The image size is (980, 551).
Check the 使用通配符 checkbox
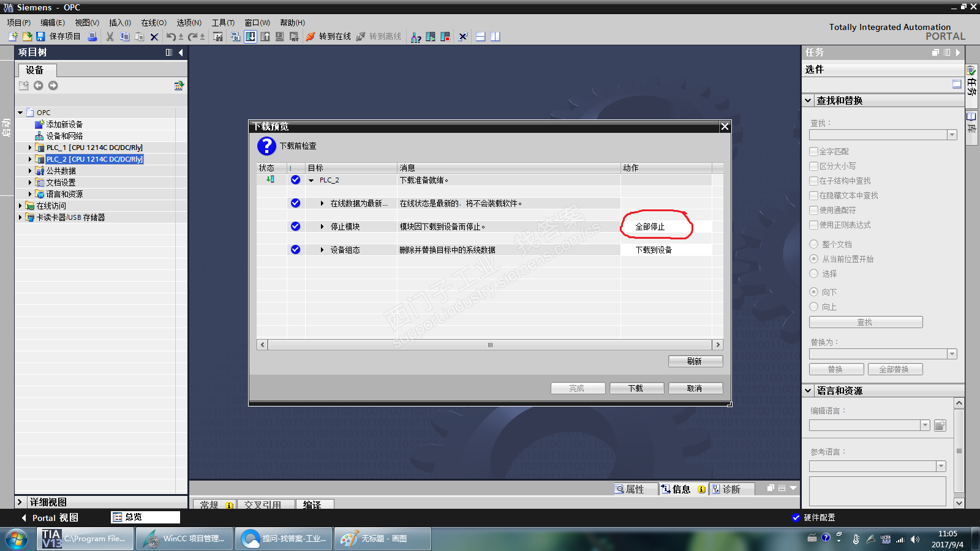(813, 210)
